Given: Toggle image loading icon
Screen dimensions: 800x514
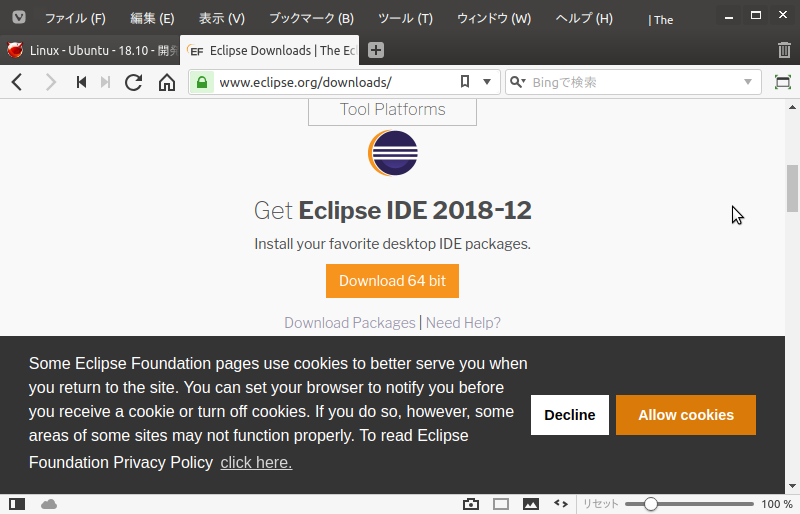Looking at the screenshot, I should tap(531, 504).
